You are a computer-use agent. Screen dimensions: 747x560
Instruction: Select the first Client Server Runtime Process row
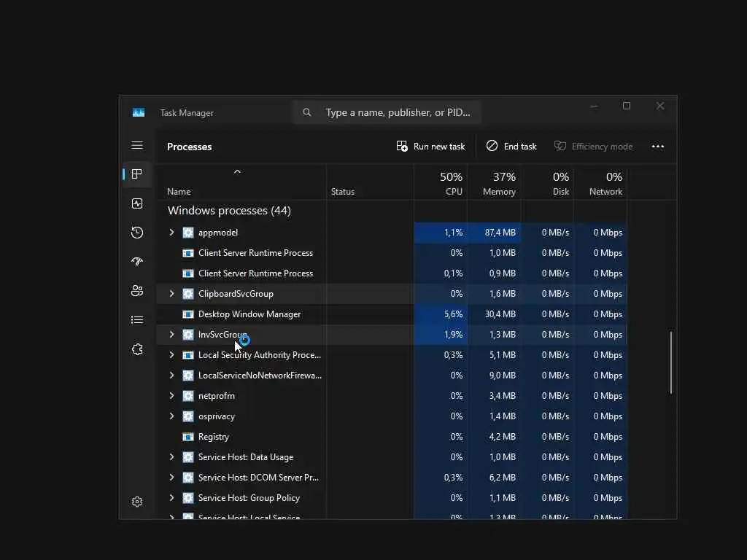[392, 253]
